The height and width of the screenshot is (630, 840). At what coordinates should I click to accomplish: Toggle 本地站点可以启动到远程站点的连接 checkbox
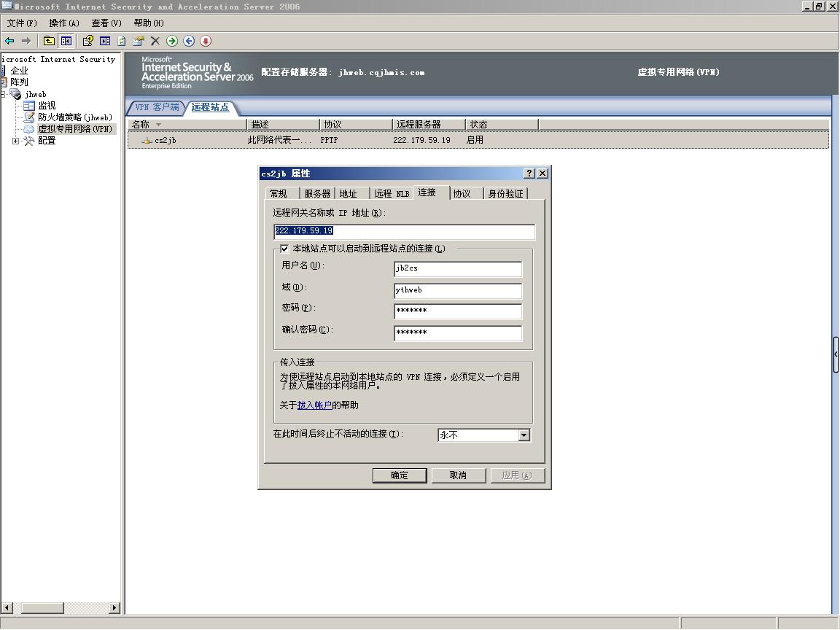284,249
